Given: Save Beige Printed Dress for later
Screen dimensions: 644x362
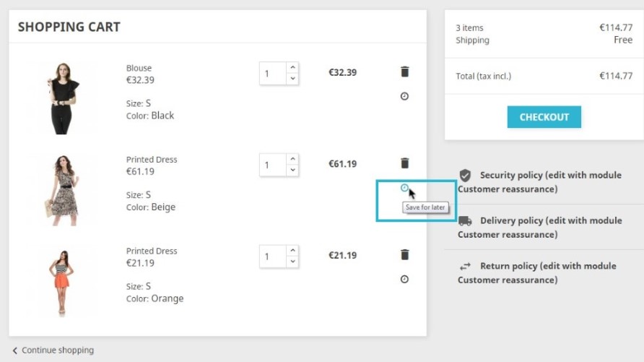Looking at the screenshot, I should tap(404, 188).
